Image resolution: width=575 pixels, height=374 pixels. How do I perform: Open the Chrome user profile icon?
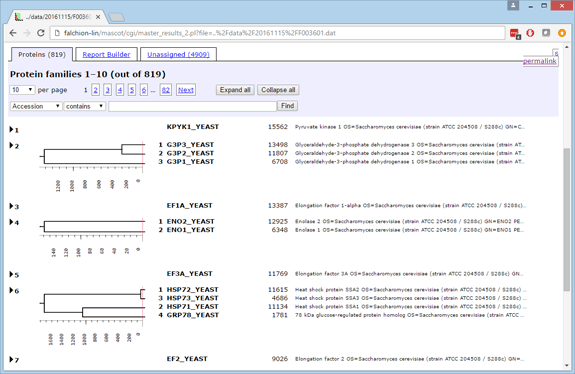pos(513,6)
